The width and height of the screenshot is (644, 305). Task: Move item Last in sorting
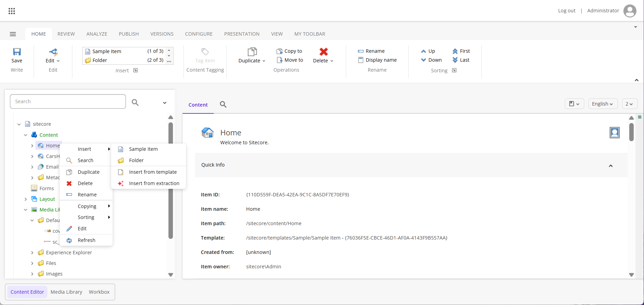tap(460, 60)
